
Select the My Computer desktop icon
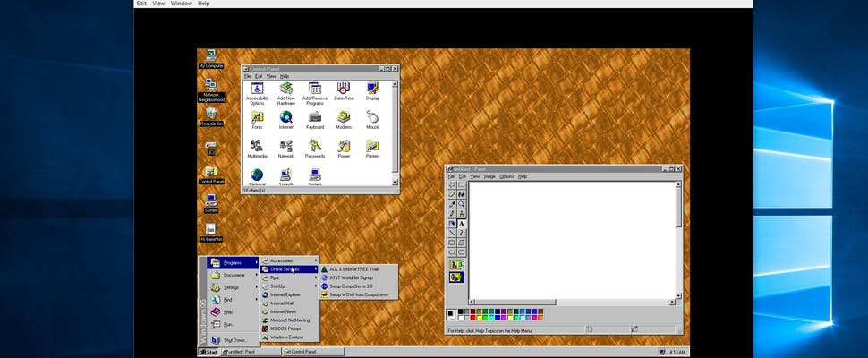[211, 59]
